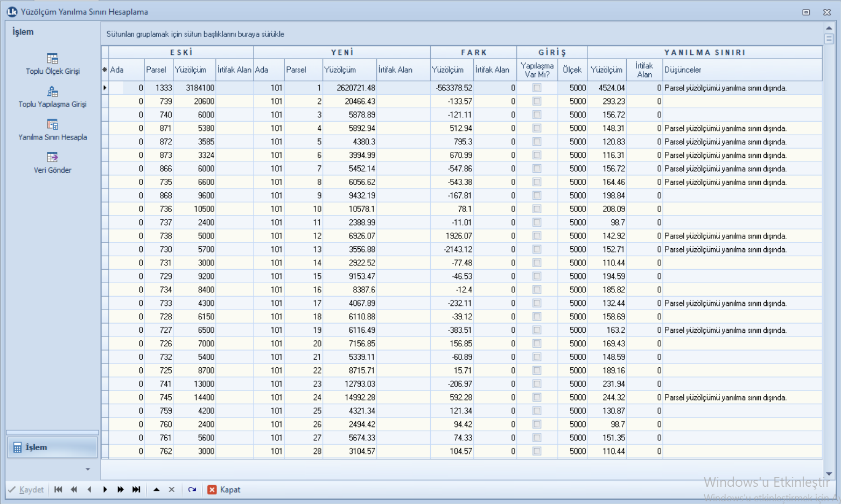841x504 pixels.
Task: Select old parsel cell 745
Action: pyautogui.click(x=159, y=397)
